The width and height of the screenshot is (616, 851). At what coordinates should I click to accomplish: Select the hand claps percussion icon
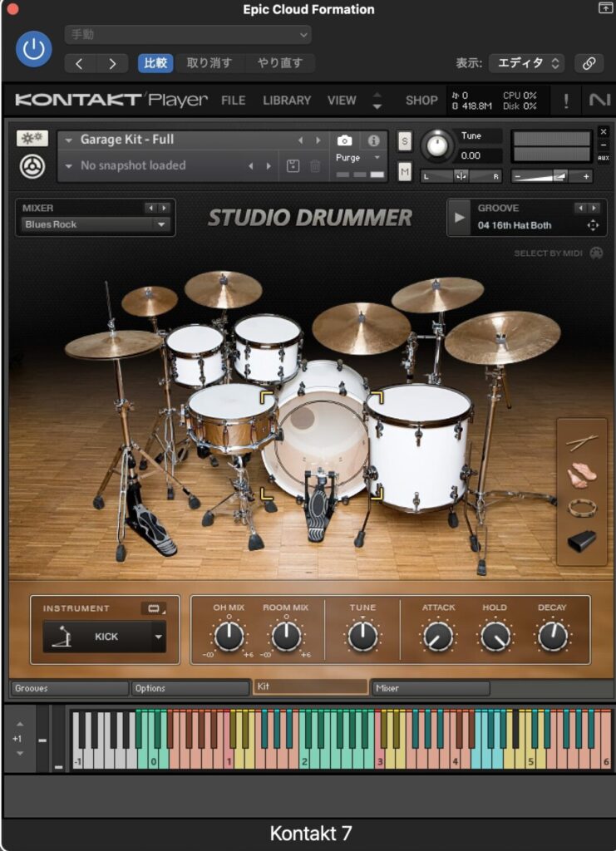tap(581, 475)
